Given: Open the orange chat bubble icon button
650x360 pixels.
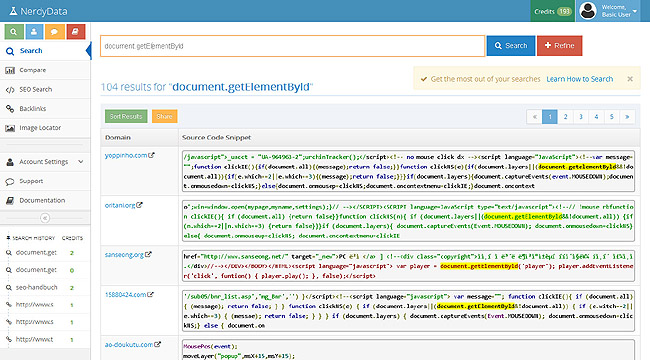Looking at the screenshot, I should click(x=55, y=32).
